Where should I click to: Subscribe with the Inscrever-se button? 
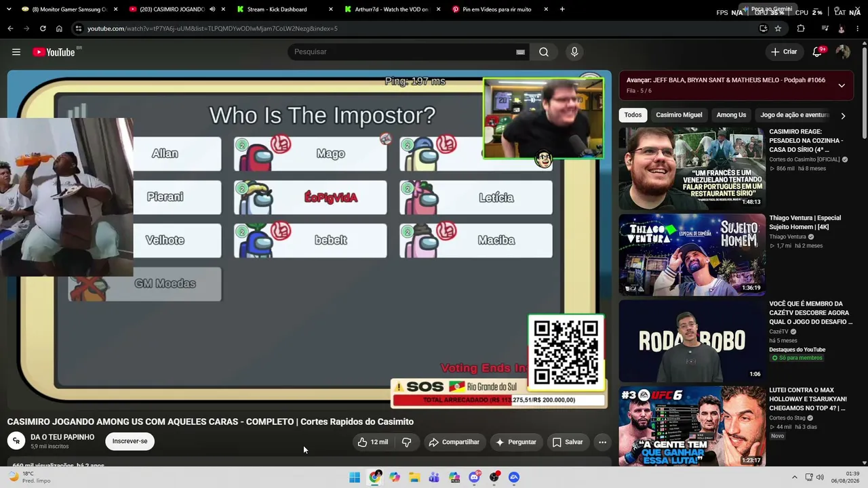[130, 441]
